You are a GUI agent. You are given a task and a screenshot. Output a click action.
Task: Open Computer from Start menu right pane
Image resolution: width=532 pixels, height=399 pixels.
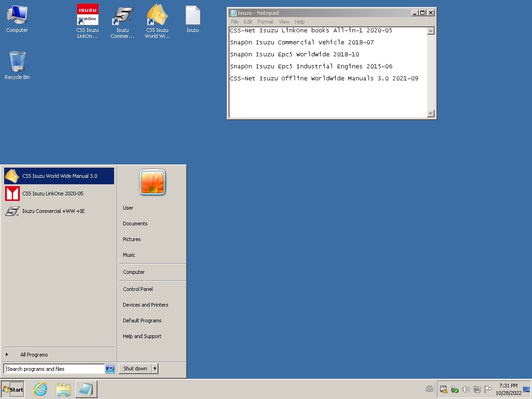[x=133, y=272]
